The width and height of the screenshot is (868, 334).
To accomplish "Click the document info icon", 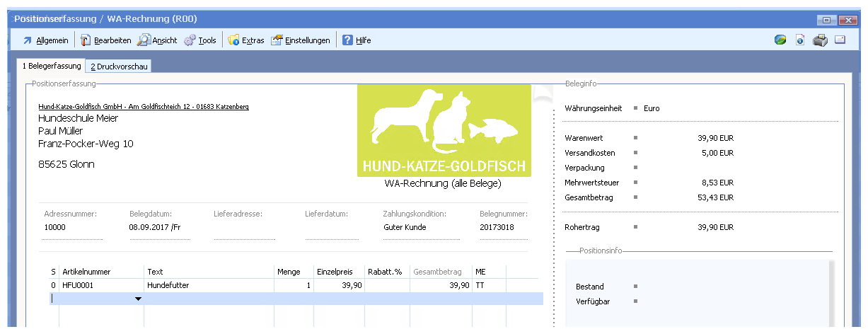I will click(800, 40).
